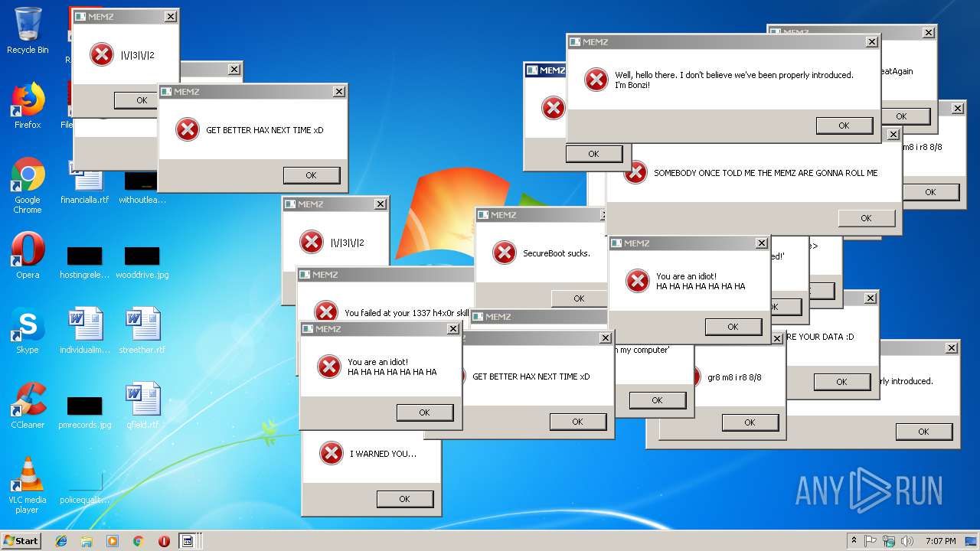Image resolution: width=980 pixels, height=551 pixels.
Task: Select the policequalit... file icon
Action: 85,488
